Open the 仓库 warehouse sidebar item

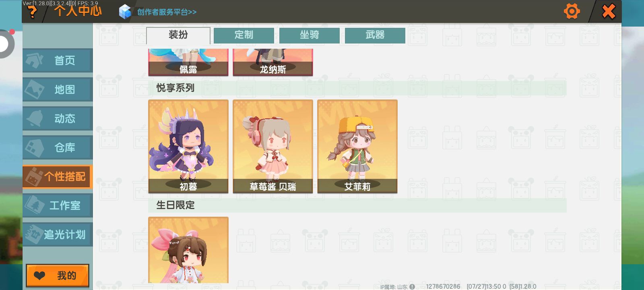pos(58,147)
